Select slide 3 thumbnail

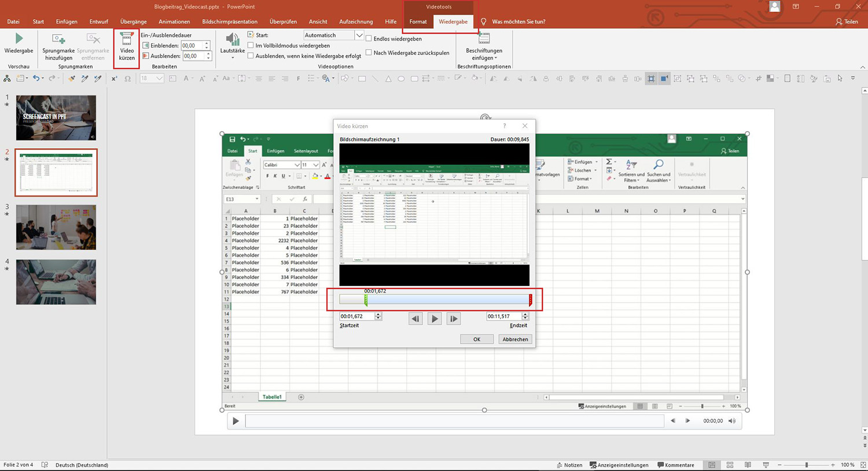[56, 227]
